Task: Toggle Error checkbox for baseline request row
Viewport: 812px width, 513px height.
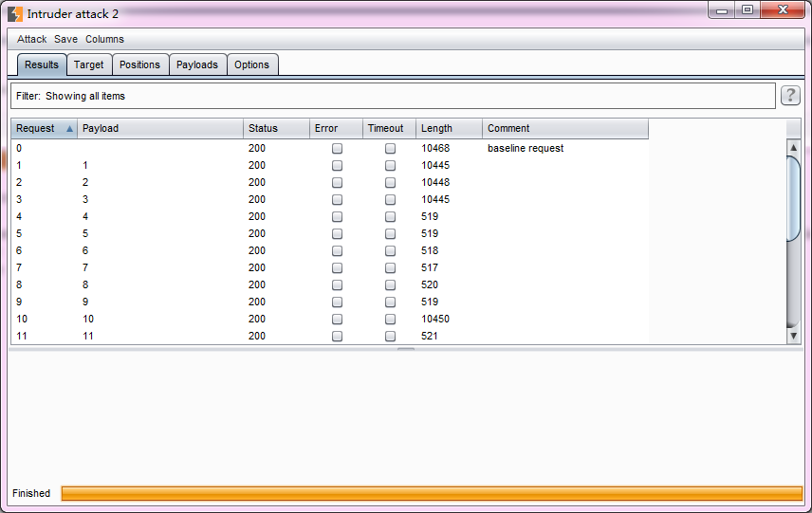Action: pos(337,149)
